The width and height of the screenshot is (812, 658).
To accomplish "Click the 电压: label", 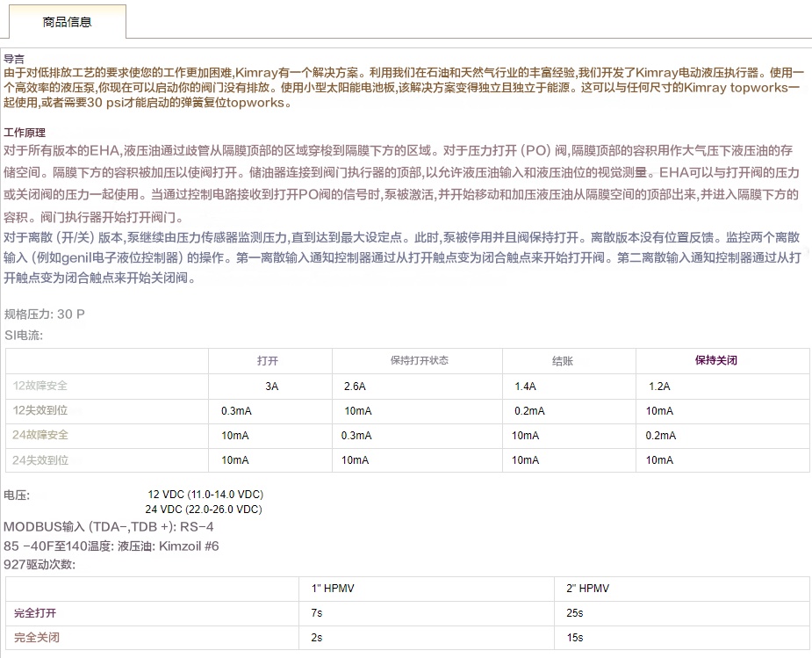I will [x=17, y=495].
